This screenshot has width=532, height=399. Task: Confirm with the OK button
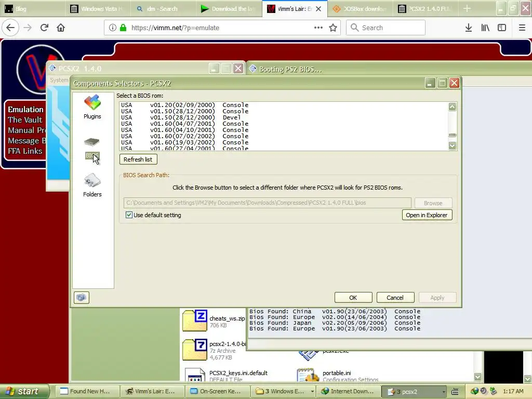tap(353, 298)
